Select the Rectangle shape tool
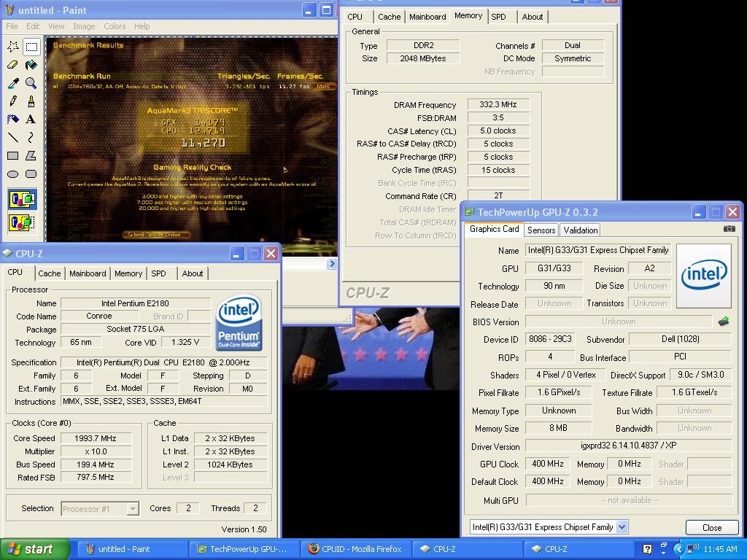The image size is (747, 560). click(x=13, y=155)
